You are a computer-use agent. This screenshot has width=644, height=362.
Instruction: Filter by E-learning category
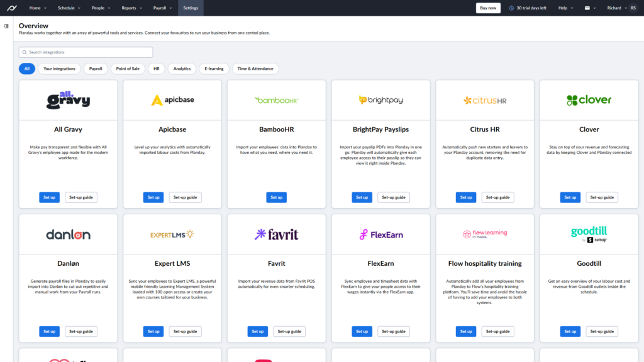coord(214,69)
